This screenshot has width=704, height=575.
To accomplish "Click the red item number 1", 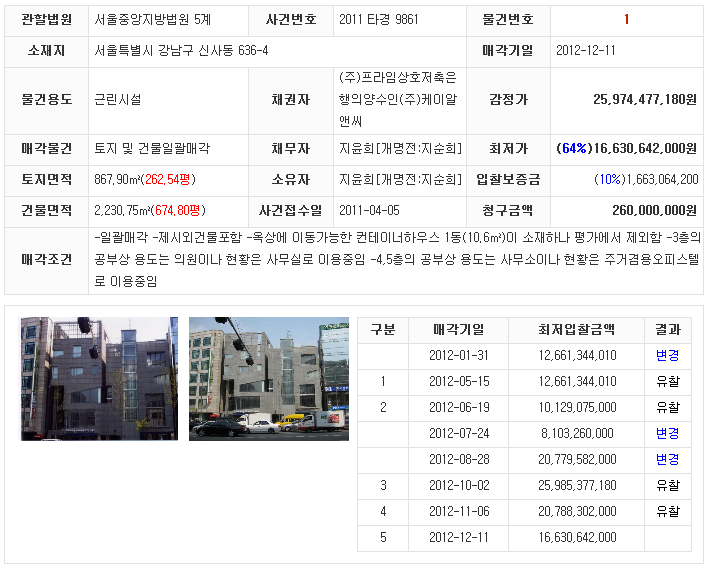I will click(x=626, y=20).
